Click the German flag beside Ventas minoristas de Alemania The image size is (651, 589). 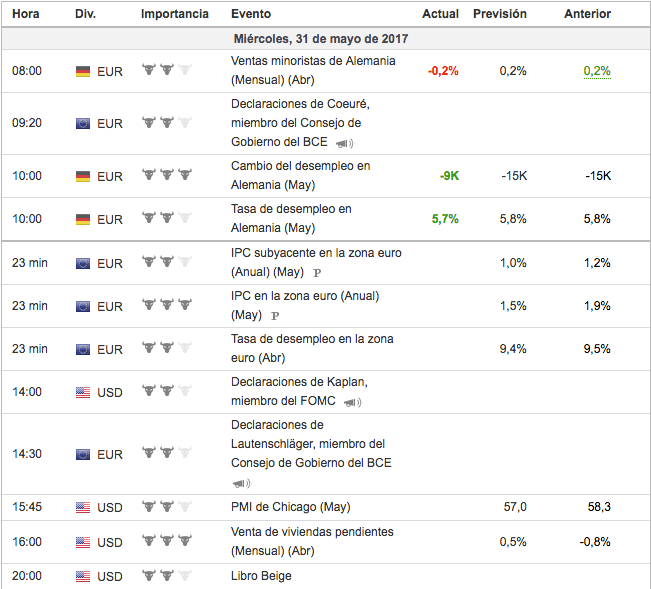(x=83, y=72)
